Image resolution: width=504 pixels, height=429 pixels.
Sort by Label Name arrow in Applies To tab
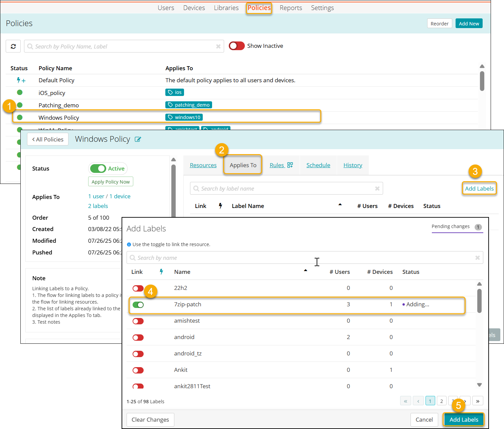pos(340,205)
